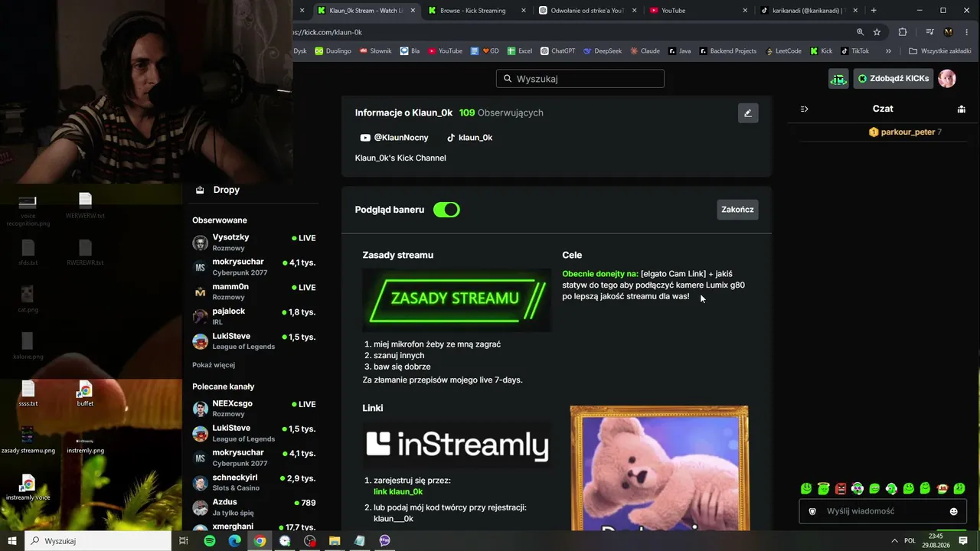Open pajalock IRL channel
Viewport: 980px width, 551px height.
click(x=254, y=317)
